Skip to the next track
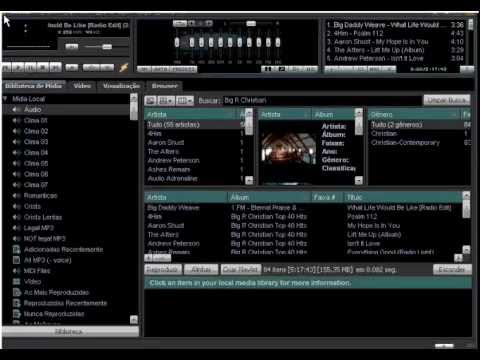 point(55,68)
